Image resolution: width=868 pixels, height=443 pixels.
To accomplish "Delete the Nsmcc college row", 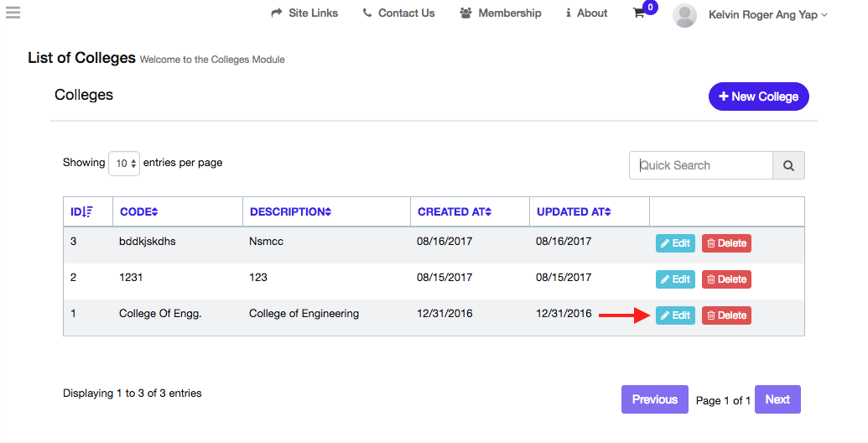I will coord(726,243).
